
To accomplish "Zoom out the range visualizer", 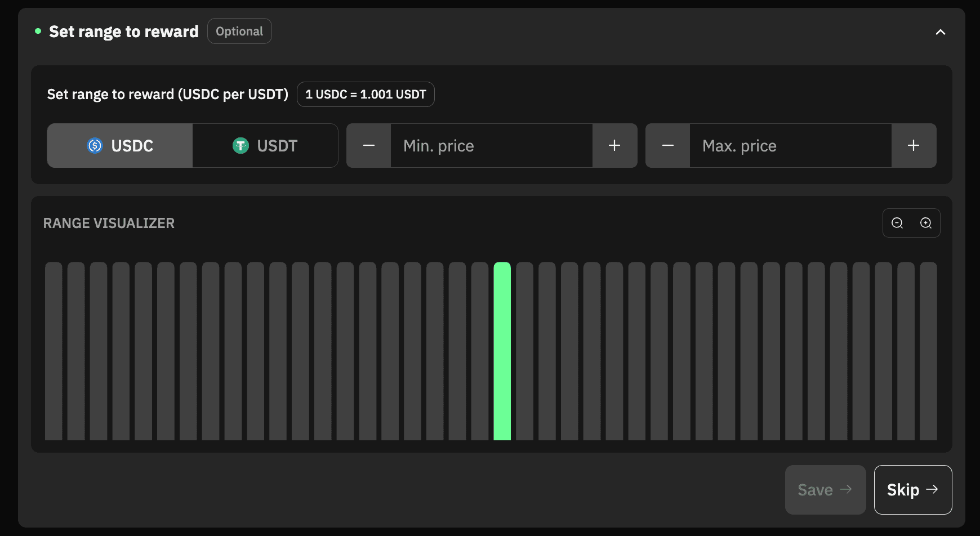I will [x=897, y=223].
